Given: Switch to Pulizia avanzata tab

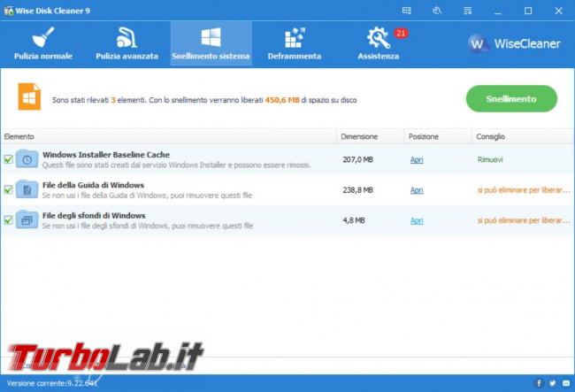Looking at the screenshot, I should pos(126,44).
